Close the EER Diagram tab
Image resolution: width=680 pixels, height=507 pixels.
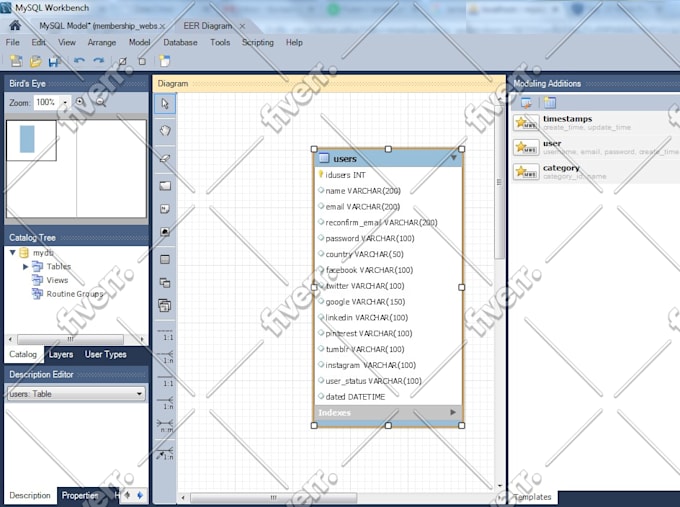pyautogui.click(x=242, y=26)
